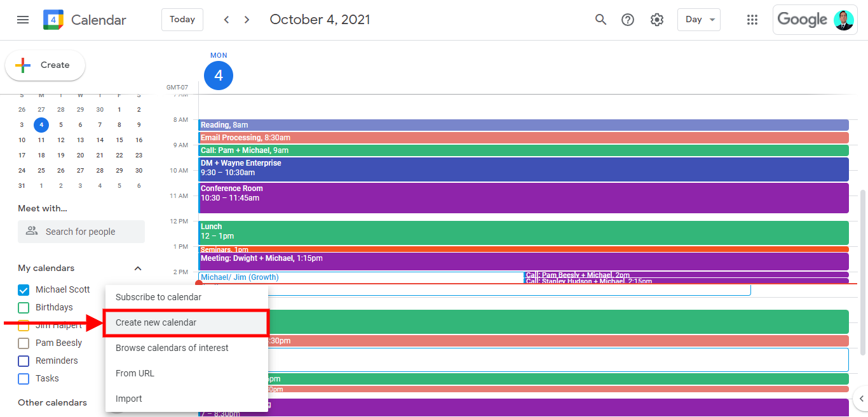This screenshot has height=417, width=868.
Task: Select October 11 in mini calendar
Action: click(41, 140)
